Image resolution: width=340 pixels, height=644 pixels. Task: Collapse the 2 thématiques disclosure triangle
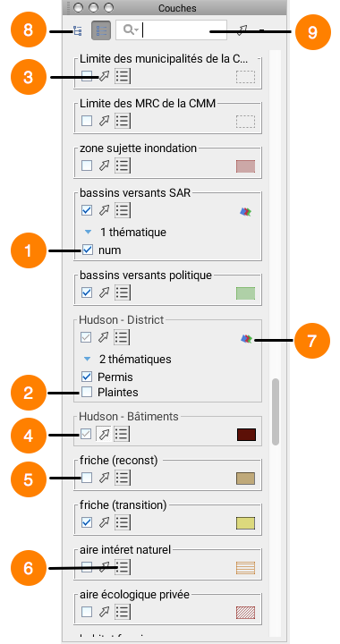pyautogui.click(x=87, y=360)
